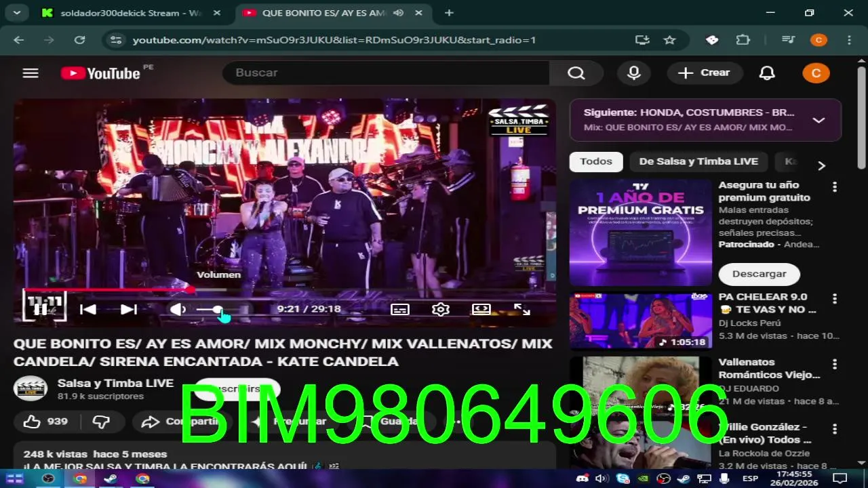Open the Salsa y Timba LIVE channel name
Image resolution: width=868 pixels, height=488 pixels.
click(115, 383)
